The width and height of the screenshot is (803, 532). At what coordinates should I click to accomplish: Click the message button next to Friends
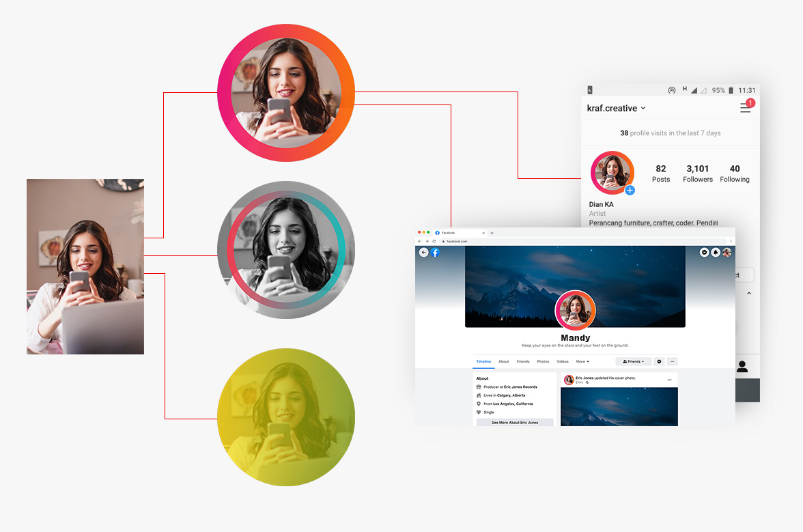(x=659, y=361)
